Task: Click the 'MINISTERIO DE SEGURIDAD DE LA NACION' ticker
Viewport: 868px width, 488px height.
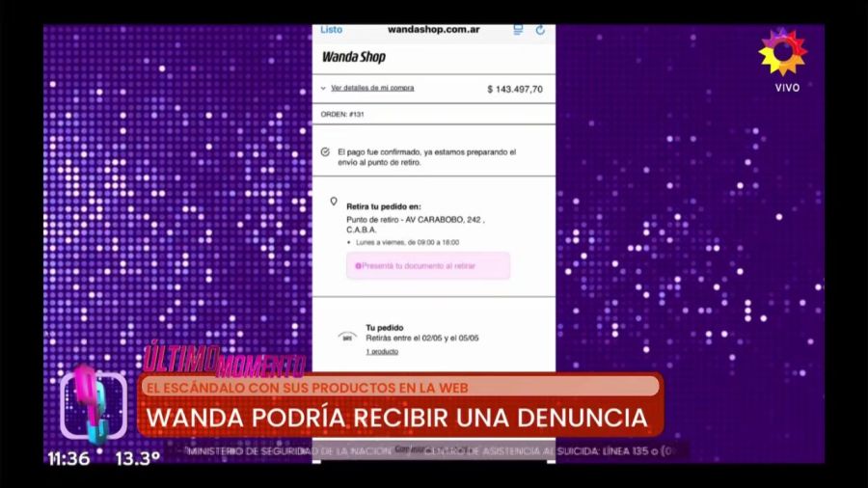Action: tap(289, 451)
